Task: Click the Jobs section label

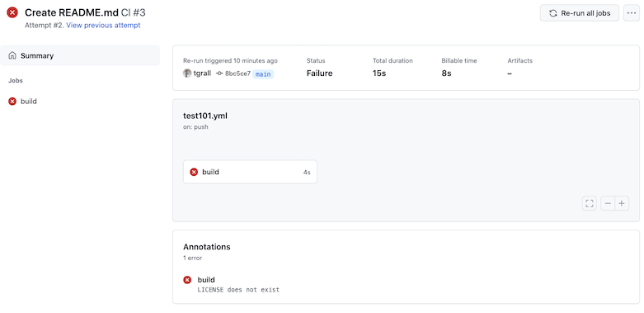Action: click(x=16, y=81)
